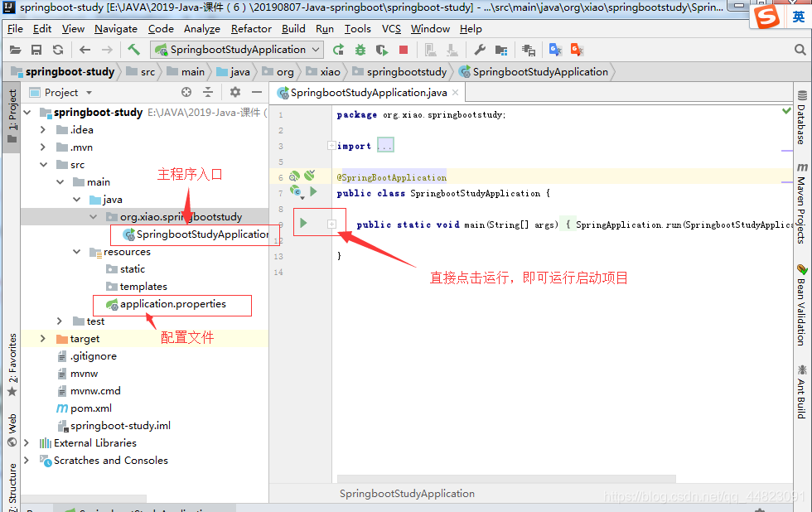The image size is (812, 512).
Task: Open the Sogou input method icon
Action: pyautogui.click(x=767, y=17)
